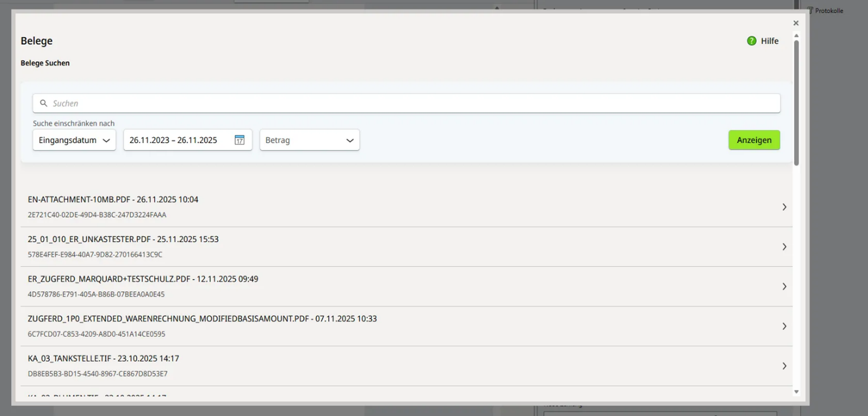Viewport: 868px width, 416px height.
Task: Open chevron of ER_ZUGFERD_MARQUARD+TESTSCHULZ.PDF
Action: pyautogui.click(x=784, y=286)
